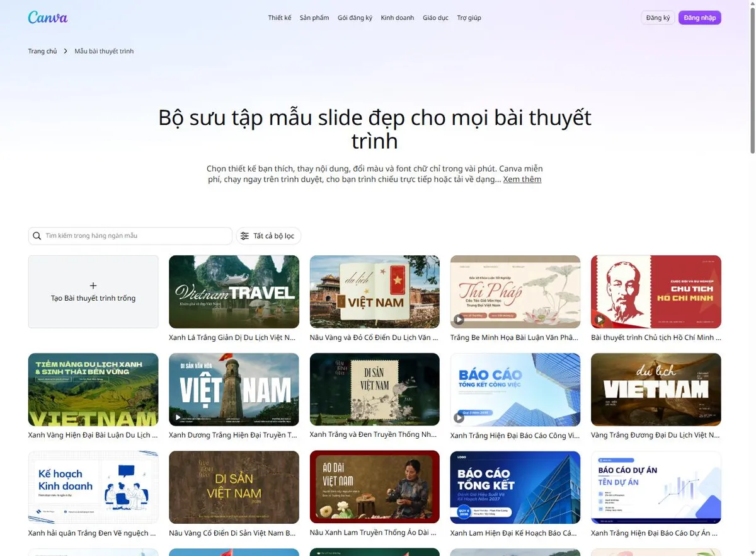Click the Đăng ký button
756x556 pixels.
pos(658,18)
